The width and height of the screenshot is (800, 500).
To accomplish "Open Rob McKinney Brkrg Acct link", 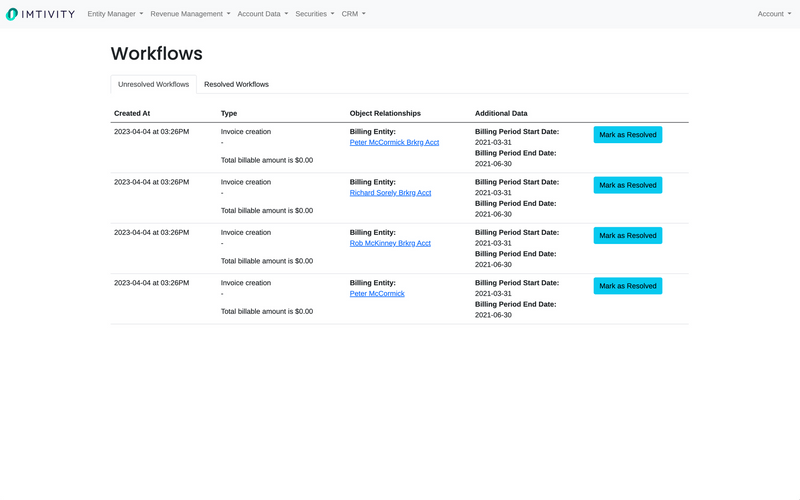I will coord(390,243).
